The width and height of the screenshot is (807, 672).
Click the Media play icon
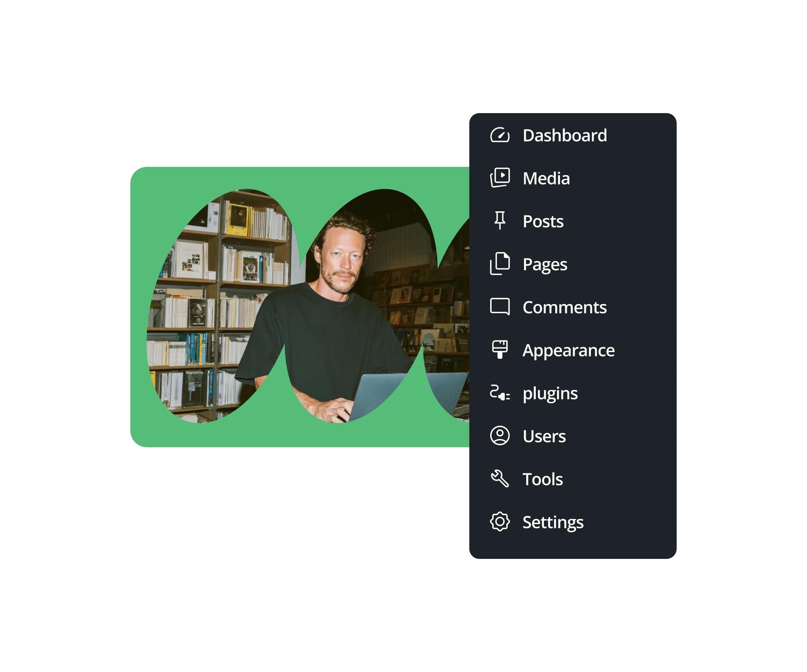tap(500, 178)
